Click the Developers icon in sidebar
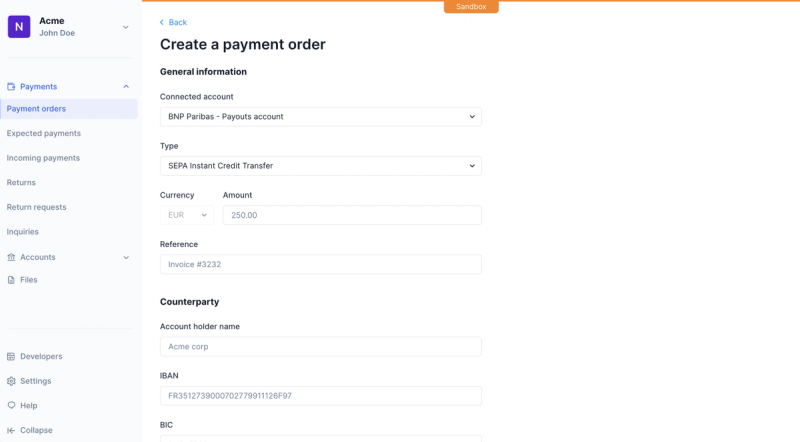 coord(11,356)
